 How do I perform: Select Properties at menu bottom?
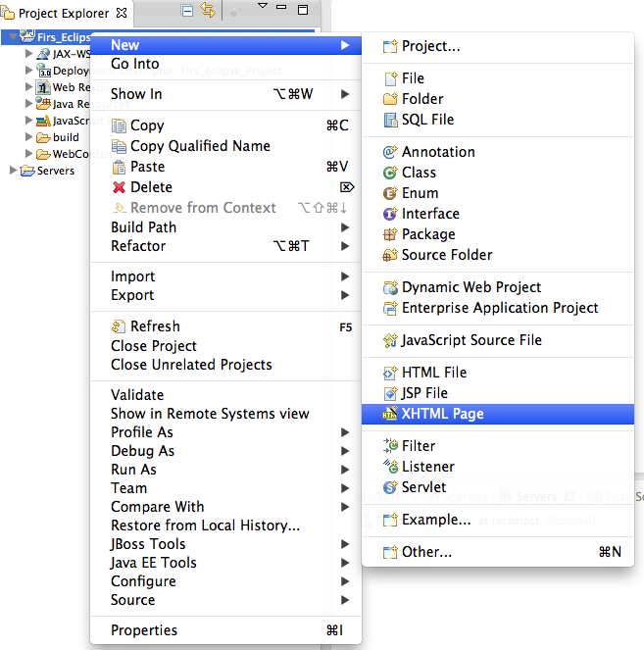(225, 630)
